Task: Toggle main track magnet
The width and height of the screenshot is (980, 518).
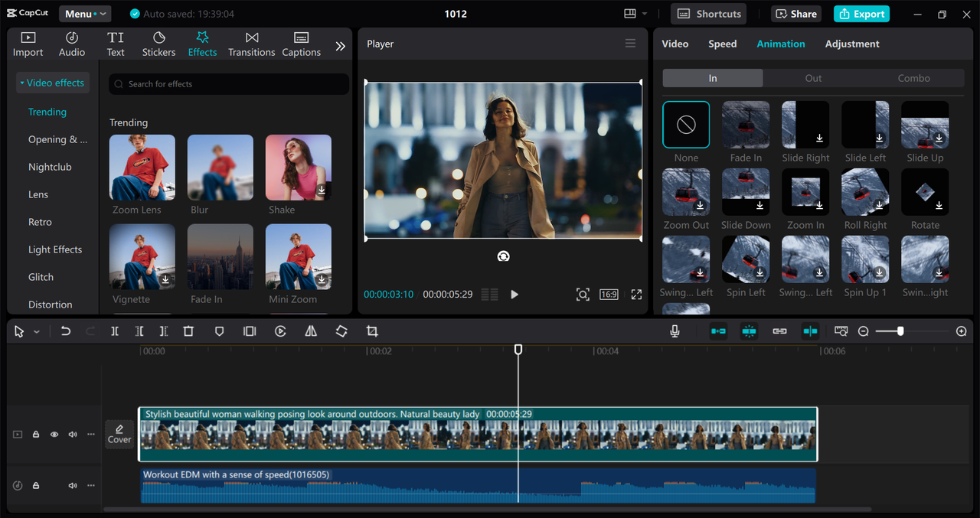Action: 718,331
